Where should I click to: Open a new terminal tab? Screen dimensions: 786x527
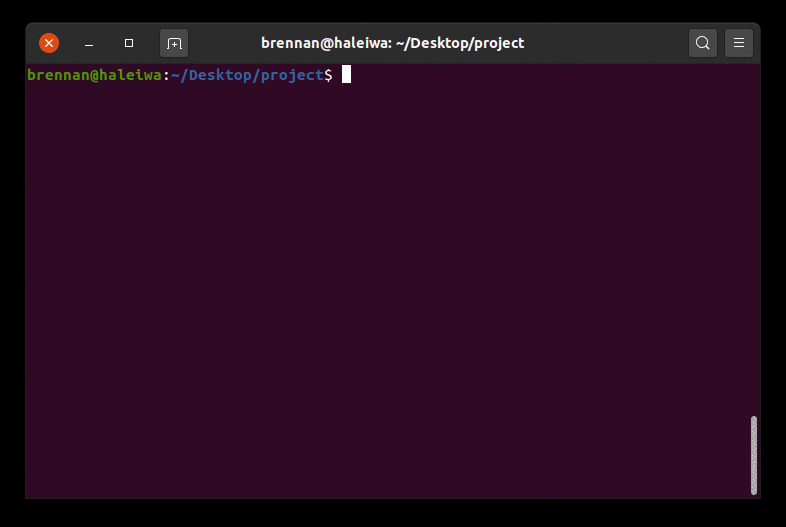[x=173, y=43]
